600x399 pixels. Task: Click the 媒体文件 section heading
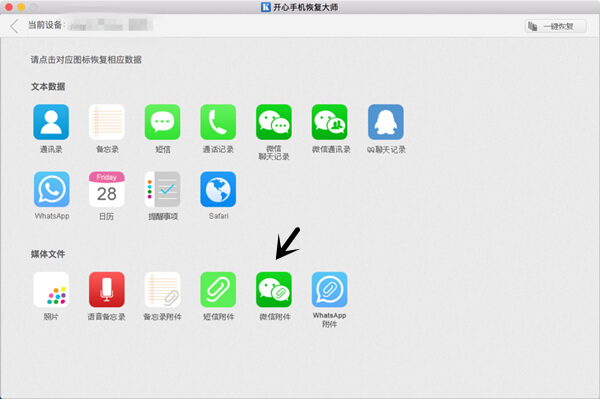pyautogui.click(x=48, y=254)
